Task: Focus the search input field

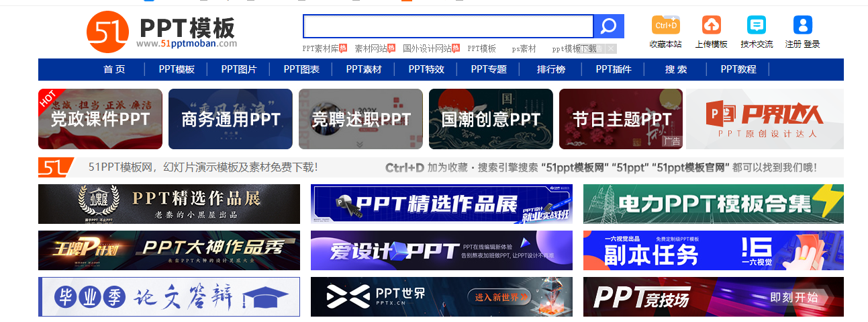Action: [448, 26]
